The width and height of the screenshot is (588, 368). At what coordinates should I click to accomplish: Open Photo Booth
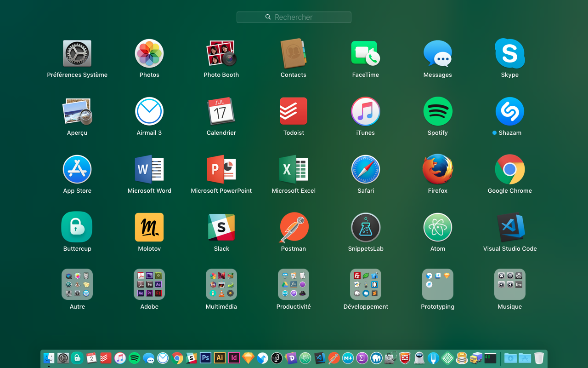pyautogui.click(x=221, y=54)
